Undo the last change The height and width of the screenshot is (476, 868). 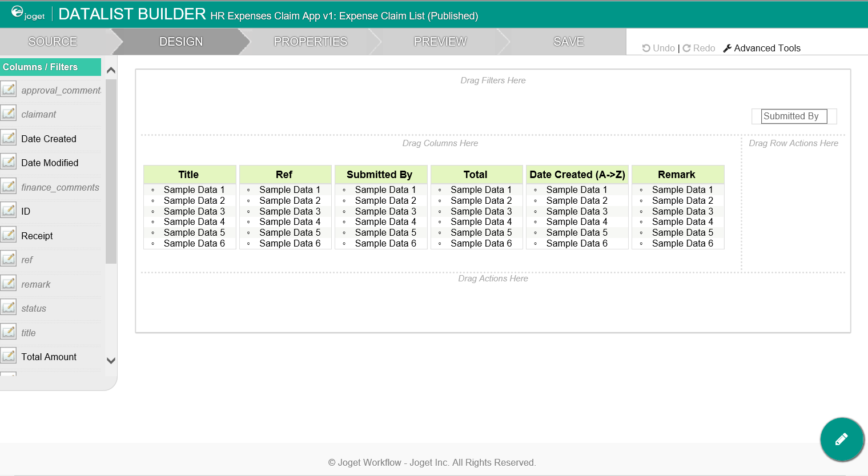[658, 49]
